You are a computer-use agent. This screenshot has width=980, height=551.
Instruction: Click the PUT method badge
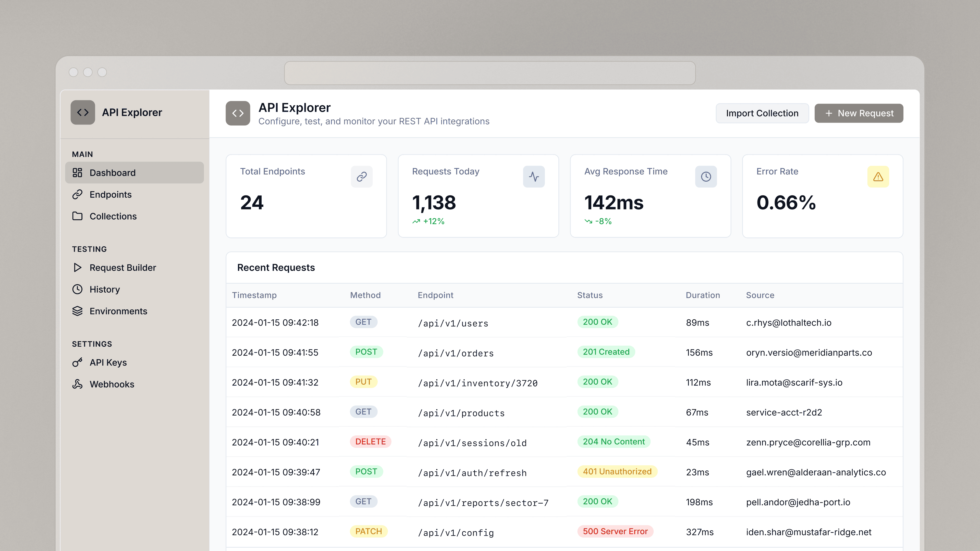[x=363, y=381]
